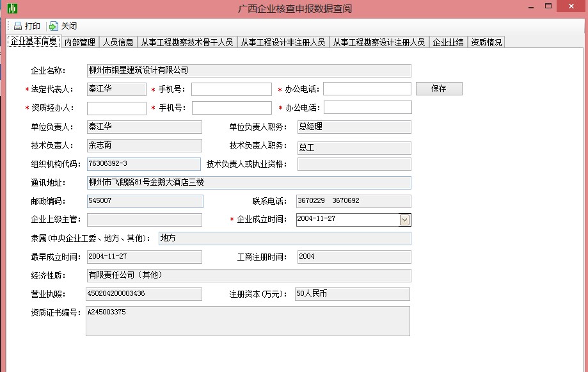Click the 组织机构代码 field showing 76306392-3

[x=144, y=165]
